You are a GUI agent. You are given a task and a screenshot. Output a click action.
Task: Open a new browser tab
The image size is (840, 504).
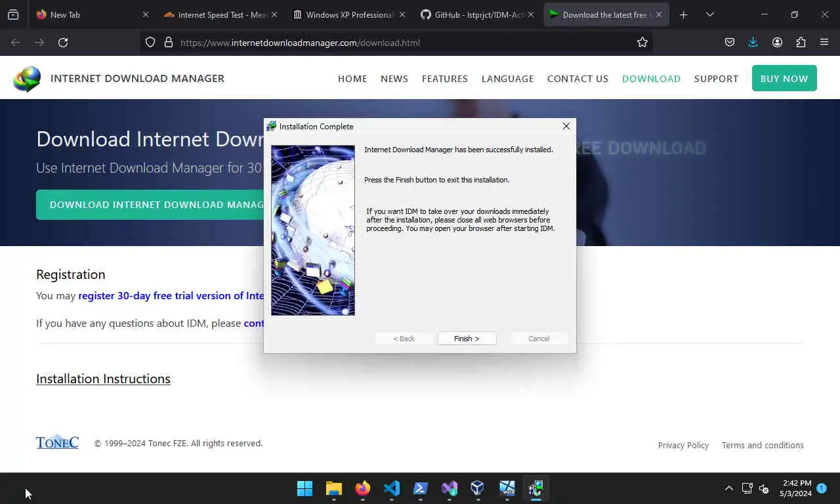684,14
